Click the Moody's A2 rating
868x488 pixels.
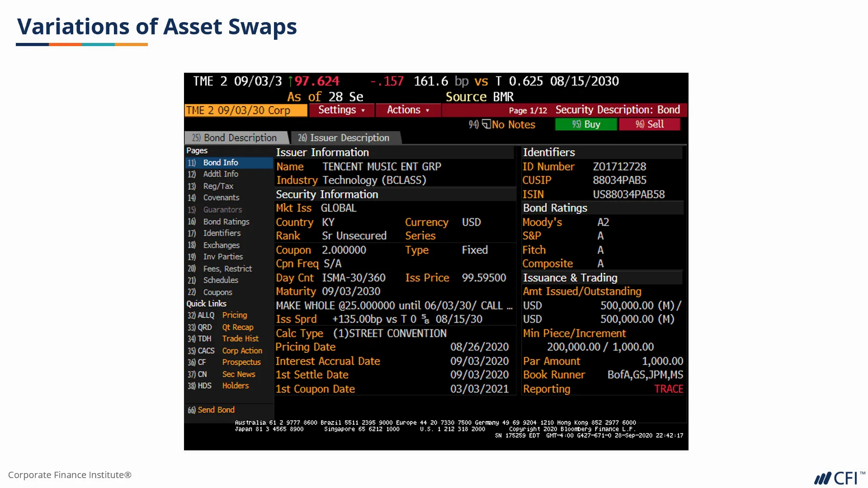(x=603, y=222)
